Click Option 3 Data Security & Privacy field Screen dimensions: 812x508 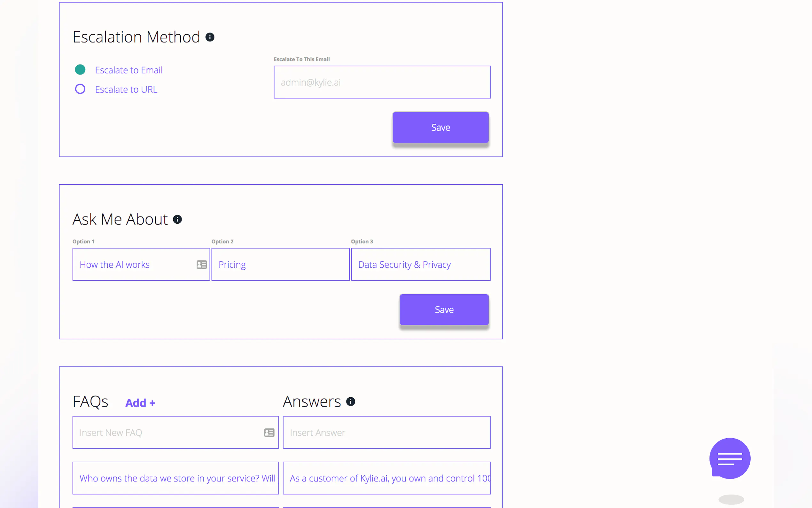click(x=420, y=265)
